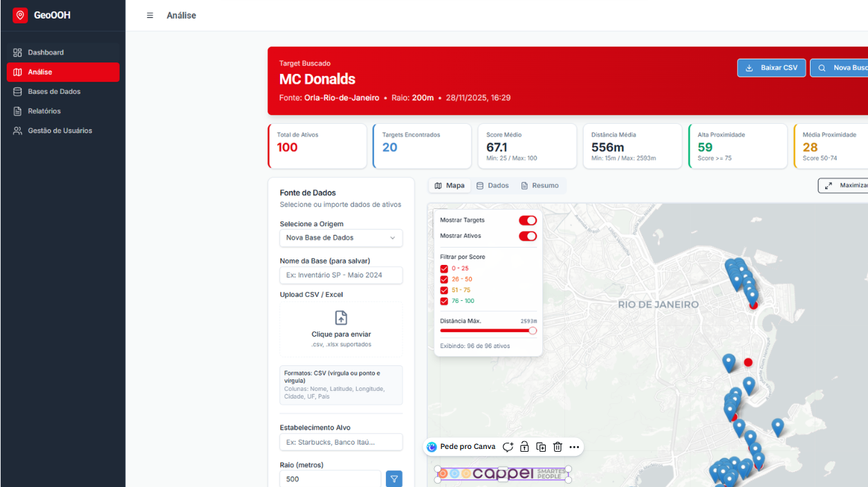Click the lock icon in Canva toolbar

tap(524, 447)
